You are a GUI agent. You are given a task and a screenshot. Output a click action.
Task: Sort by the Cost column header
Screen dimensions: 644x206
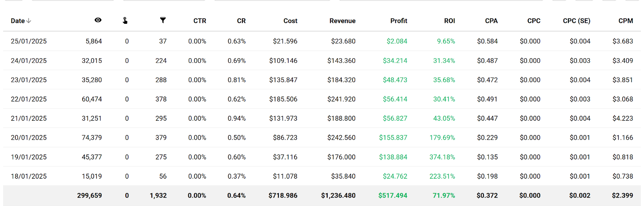[290, 21]
